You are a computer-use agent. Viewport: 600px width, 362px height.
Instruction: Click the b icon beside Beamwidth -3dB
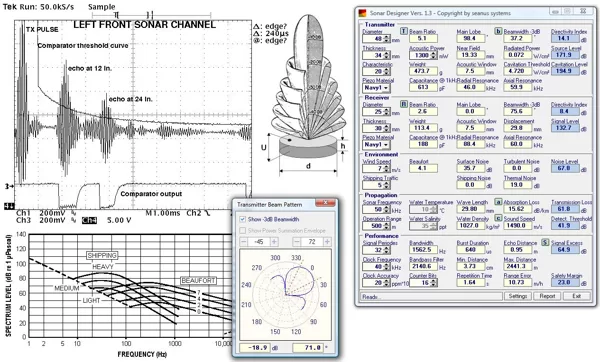coord(498,31)
